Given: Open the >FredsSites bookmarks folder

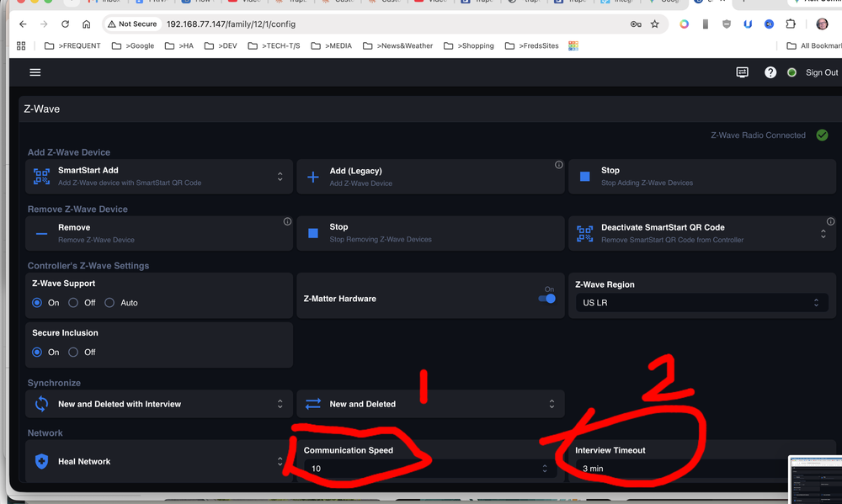Looking at the screenshot, I should pyautogui.click(x=531, y=46).
